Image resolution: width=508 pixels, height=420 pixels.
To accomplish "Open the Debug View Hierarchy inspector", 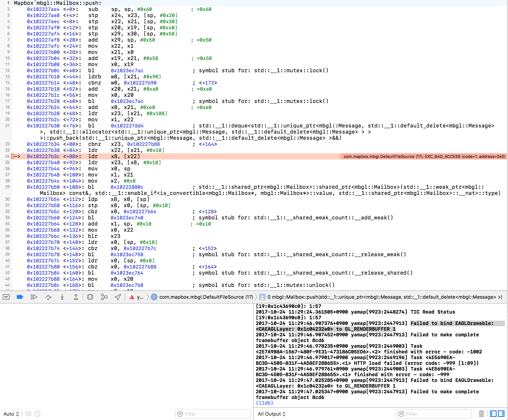I will point(90,297).
